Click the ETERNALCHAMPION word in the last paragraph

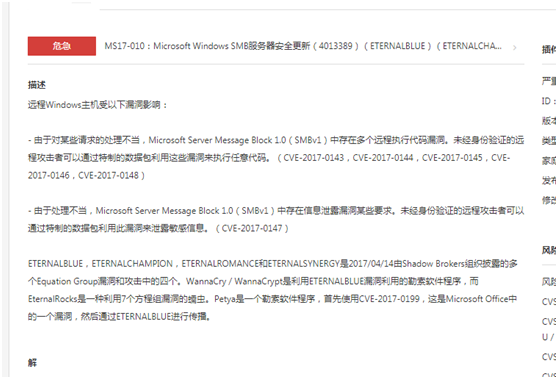(x=132, y=264)
